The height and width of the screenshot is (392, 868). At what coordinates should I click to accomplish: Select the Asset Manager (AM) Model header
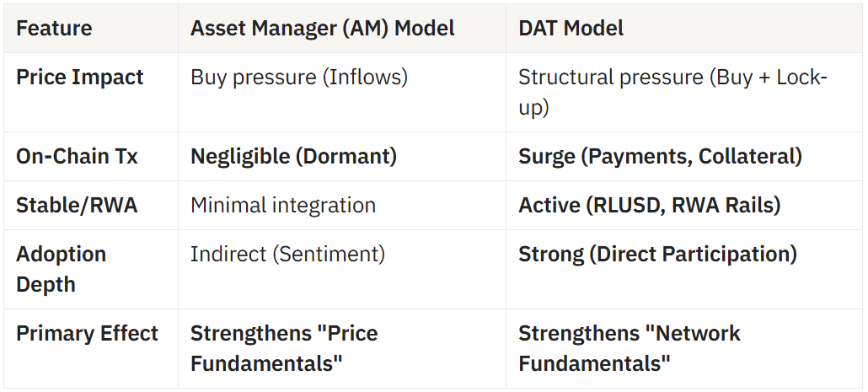coord(322,28)
